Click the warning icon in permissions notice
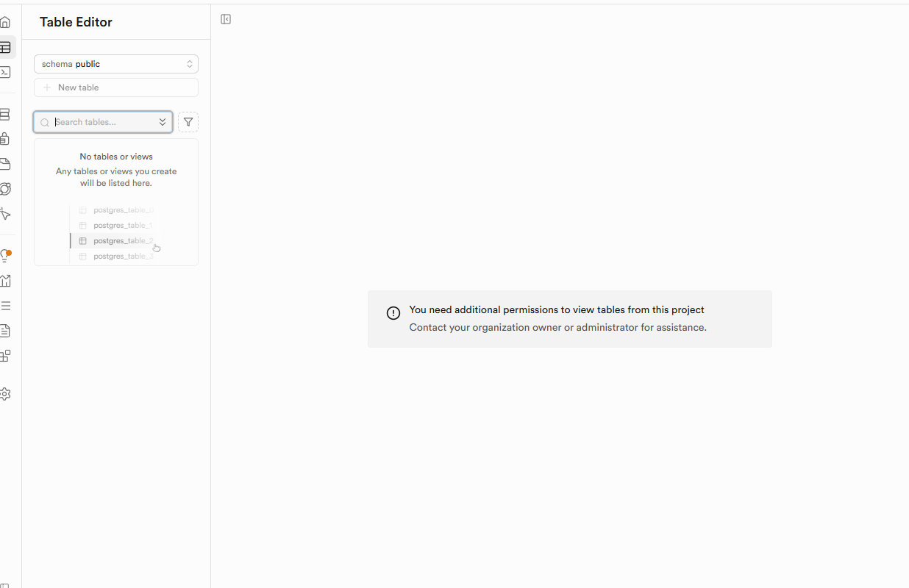Image resolution: width=909 pixels, height=588 pixels. tap(393, 313)
